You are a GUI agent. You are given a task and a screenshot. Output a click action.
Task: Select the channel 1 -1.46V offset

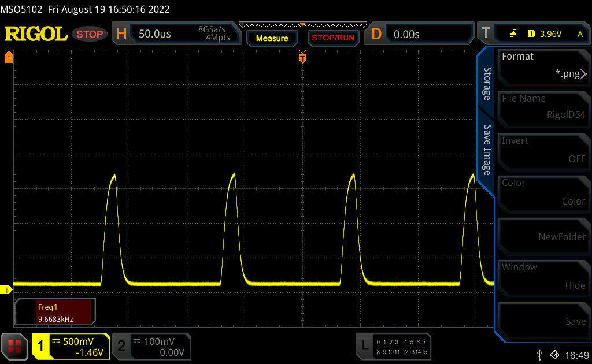pos(90,352)
